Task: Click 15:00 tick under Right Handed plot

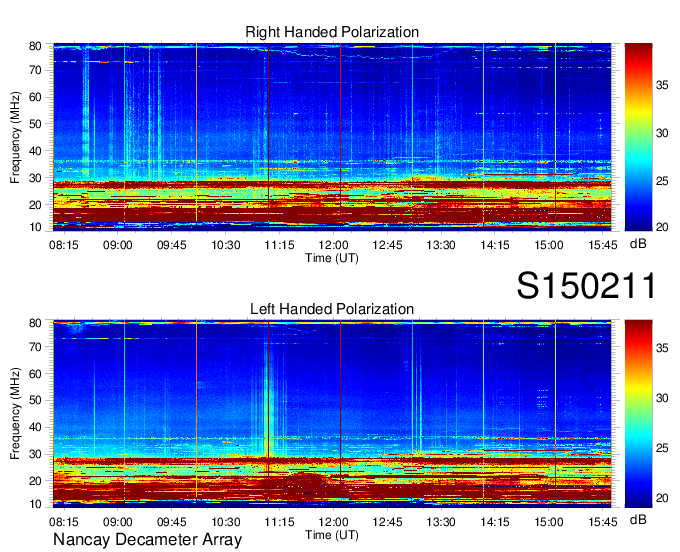Action: pyautogui.click(x=549, y=245)
